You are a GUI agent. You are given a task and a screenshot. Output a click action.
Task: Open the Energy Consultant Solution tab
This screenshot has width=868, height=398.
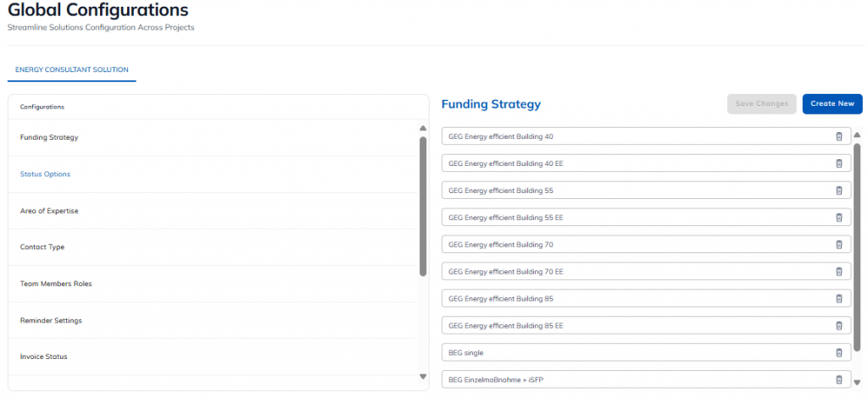tap(72, 69)
